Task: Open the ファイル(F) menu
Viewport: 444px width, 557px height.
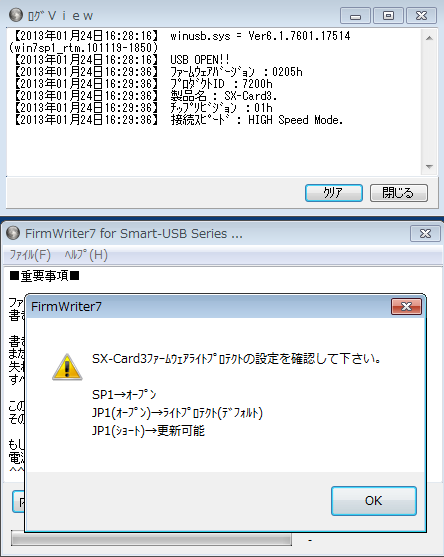Action: (30, 255)
